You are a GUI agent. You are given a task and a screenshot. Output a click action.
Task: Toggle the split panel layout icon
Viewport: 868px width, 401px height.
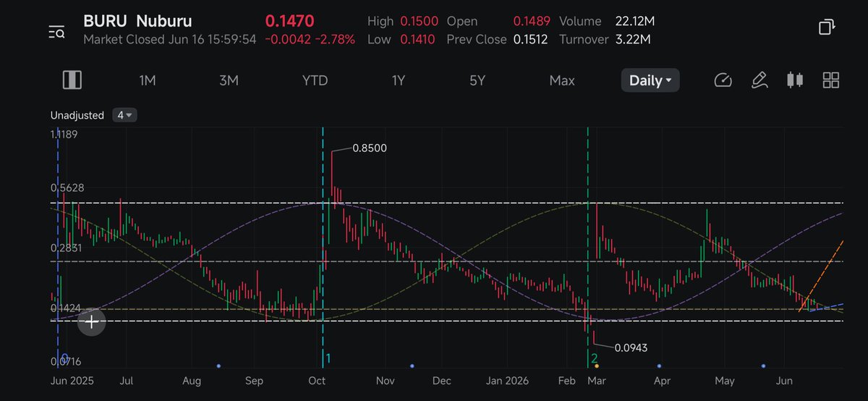tap(72, 80)
